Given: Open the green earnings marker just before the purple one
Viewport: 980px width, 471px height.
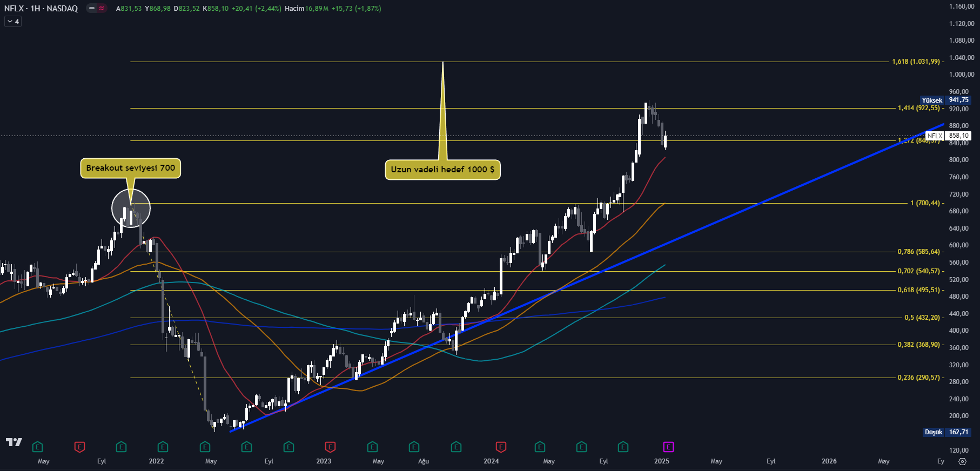Looking at the screenshot, I should 623,447.
